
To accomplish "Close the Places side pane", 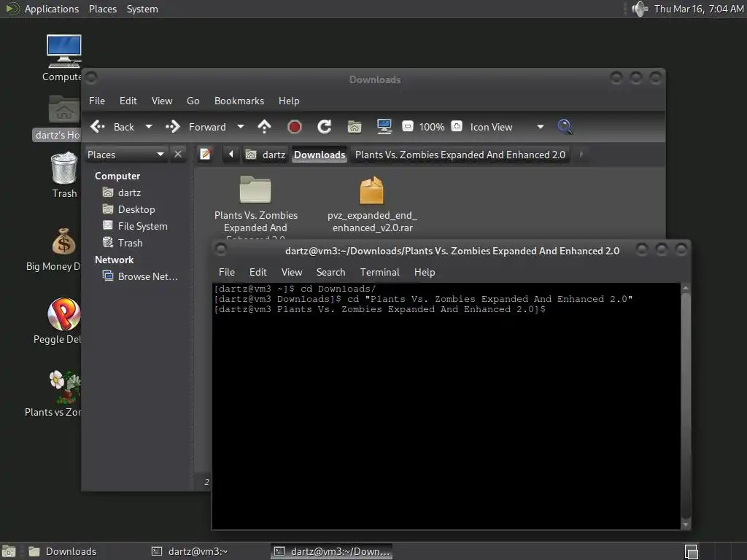I will (x=178, y=155).
